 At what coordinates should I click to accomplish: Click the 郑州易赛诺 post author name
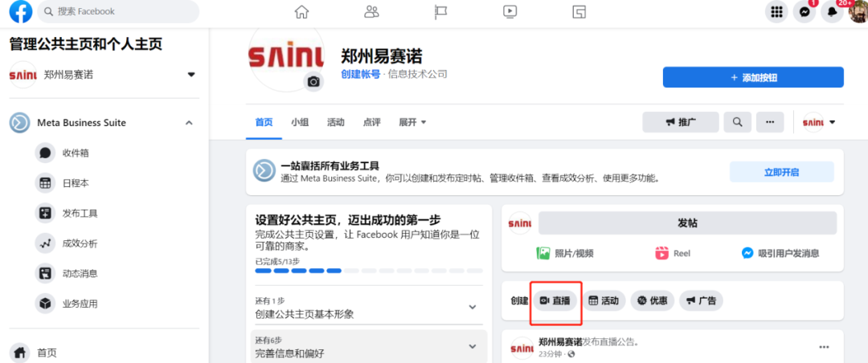point(560,342)
